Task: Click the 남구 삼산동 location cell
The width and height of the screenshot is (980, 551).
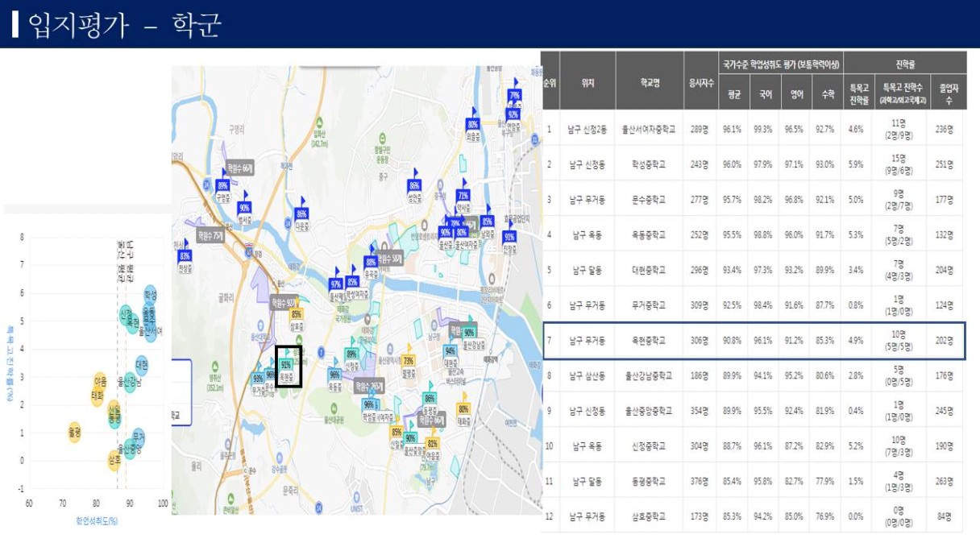Action: [x=588, y=375]
